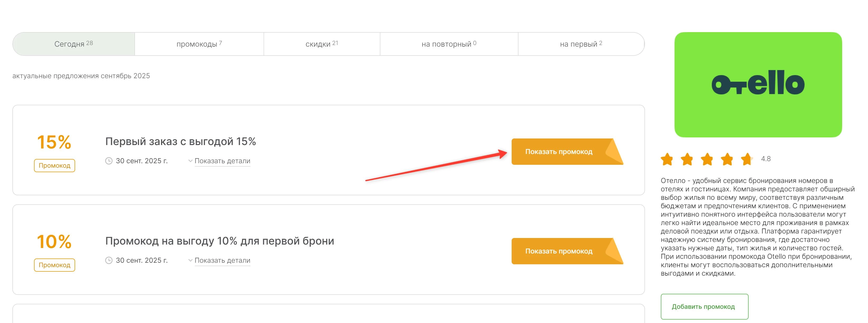
Task: Click the Otello logo image
Action: [x=758, y=85]
